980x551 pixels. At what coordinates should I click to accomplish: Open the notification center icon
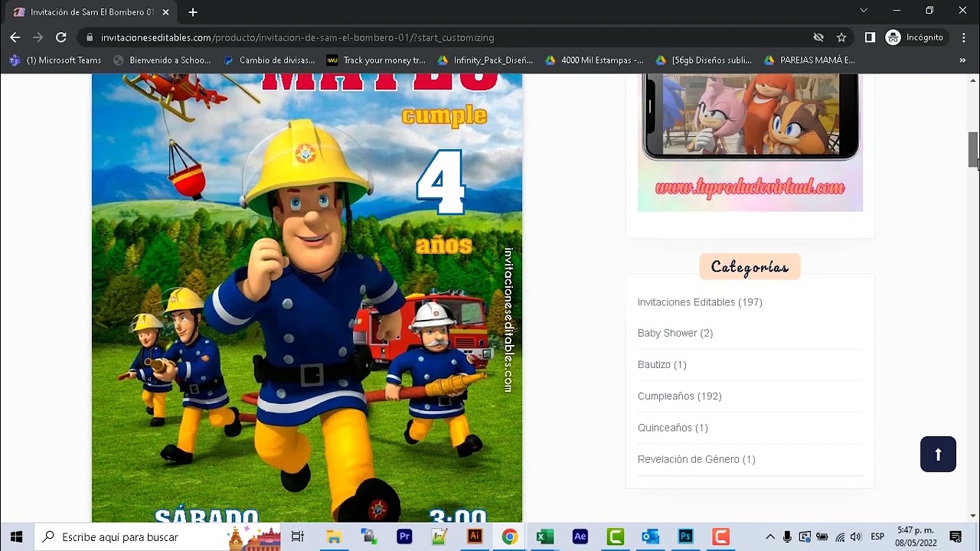coord(955,536)
